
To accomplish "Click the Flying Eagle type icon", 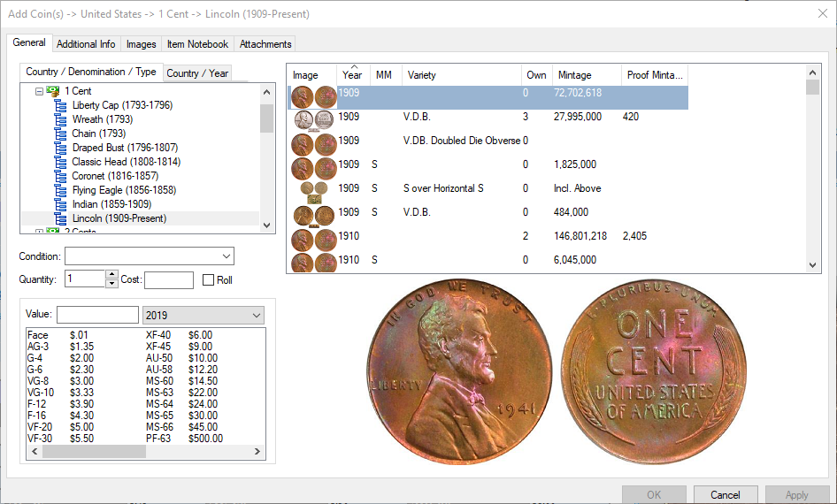I will 60,190.
